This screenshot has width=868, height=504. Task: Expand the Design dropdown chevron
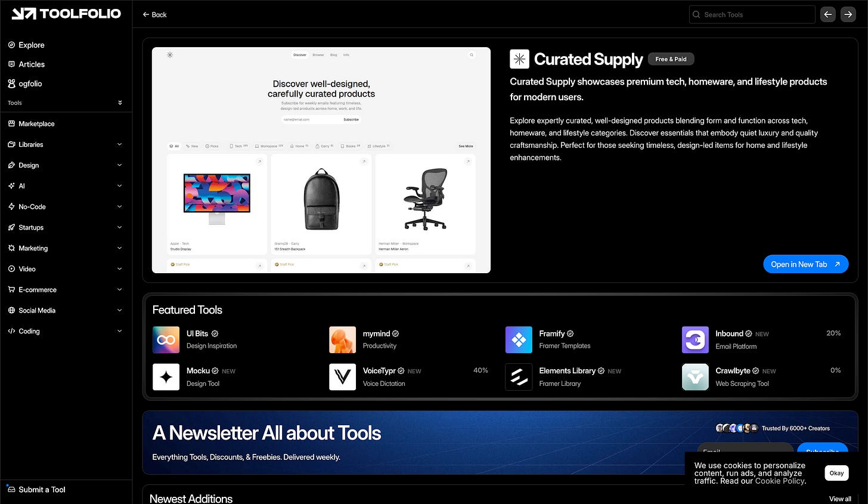(x=119, y=165)
